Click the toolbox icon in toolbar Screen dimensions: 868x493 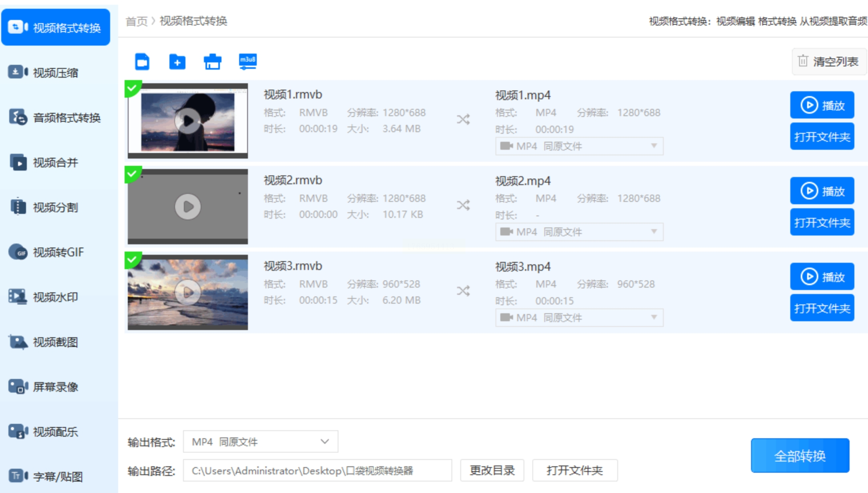pyautogui.click(x=212, y=62)
